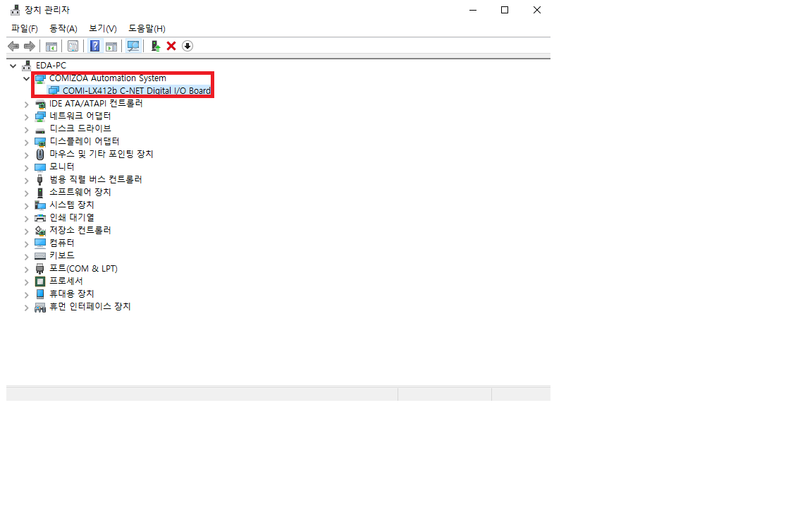This screenshot has width=812, height=508.
Task: Collapse the EDA-PC root node
Action: [x=13, y=65]
